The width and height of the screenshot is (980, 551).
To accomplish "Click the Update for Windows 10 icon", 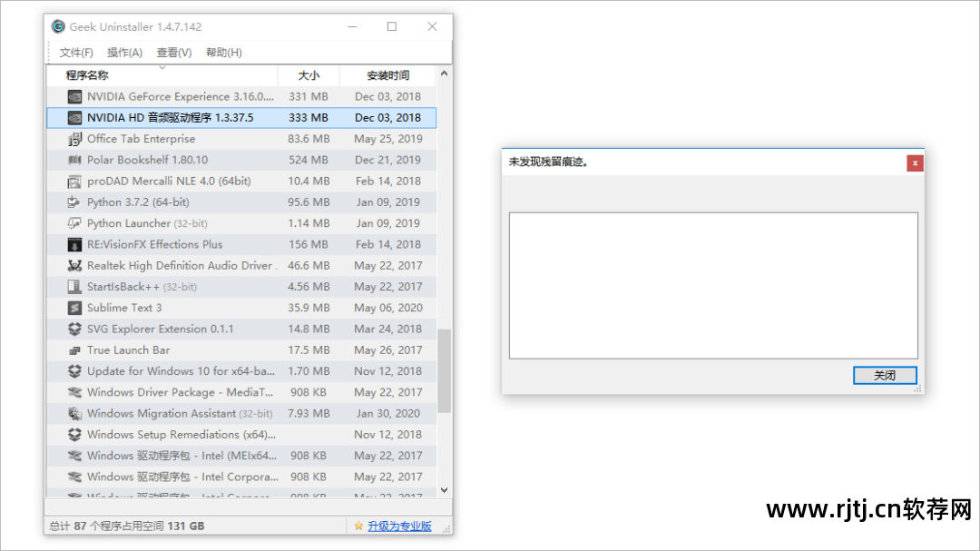I will coord(74,371).
